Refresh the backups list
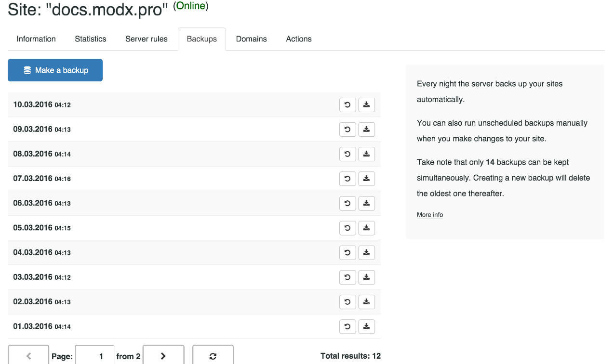Screen dimensions: 614x364 click(x=213, y=356)
